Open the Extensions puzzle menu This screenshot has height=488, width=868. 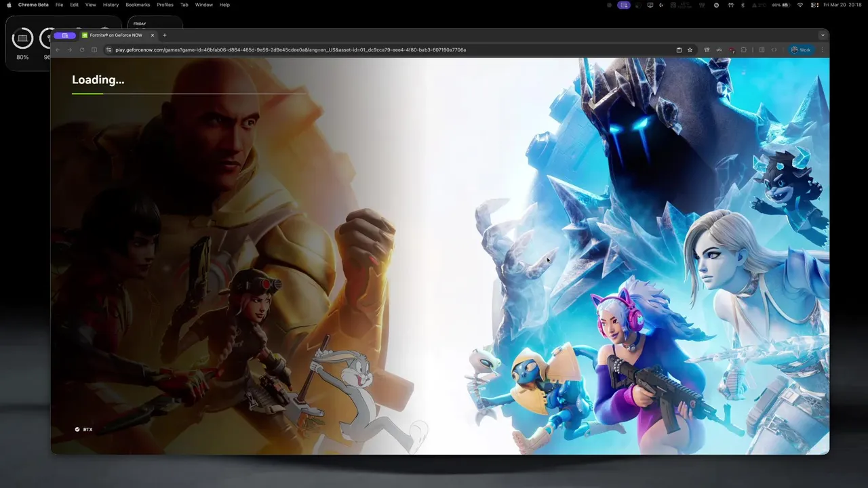tap(744, 49)
